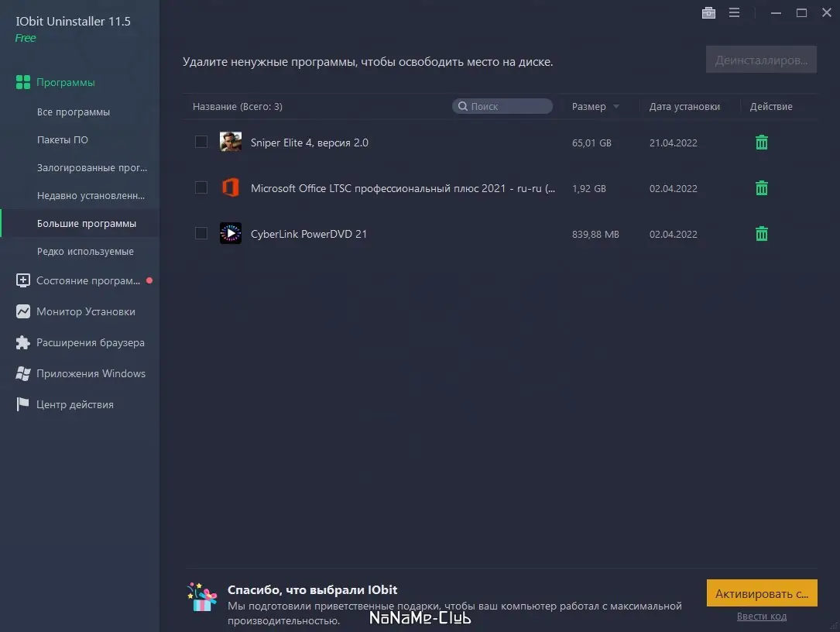Sort by the Дата установки column
This screenshot has height=632, width=840.
pos(684,107)
